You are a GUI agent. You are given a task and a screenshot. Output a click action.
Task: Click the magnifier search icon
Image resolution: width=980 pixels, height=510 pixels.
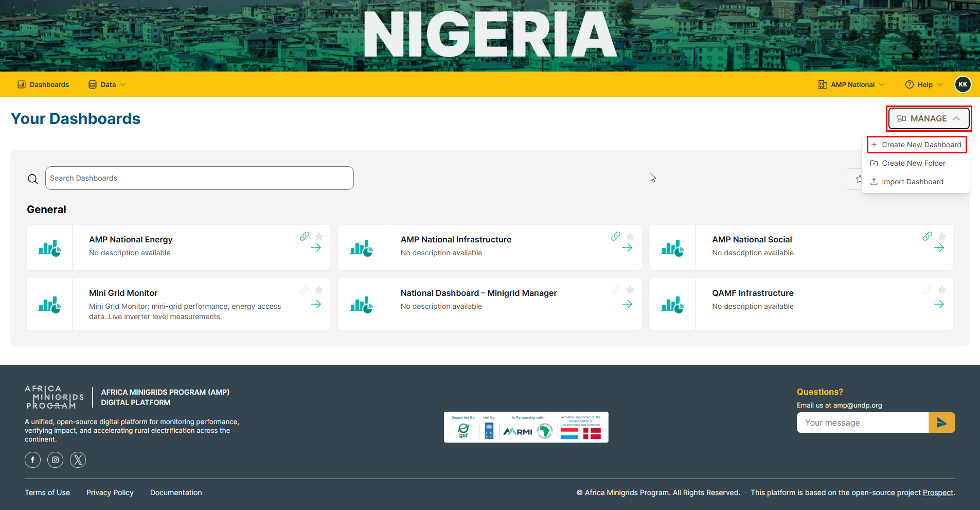pyautogui.click(x=33, y=179)
